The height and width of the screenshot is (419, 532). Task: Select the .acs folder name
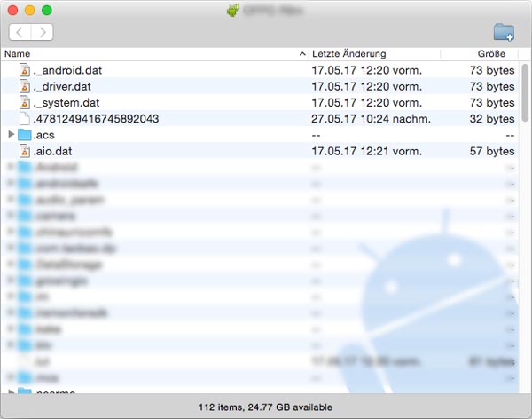(x=43, y=135)
